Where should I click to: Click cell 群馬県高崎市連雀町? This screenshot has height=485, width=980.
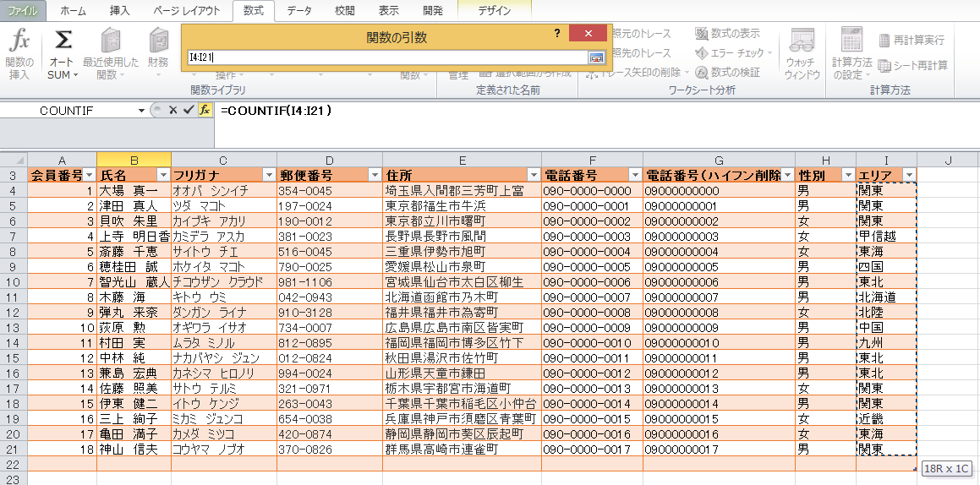coord(462,449)
